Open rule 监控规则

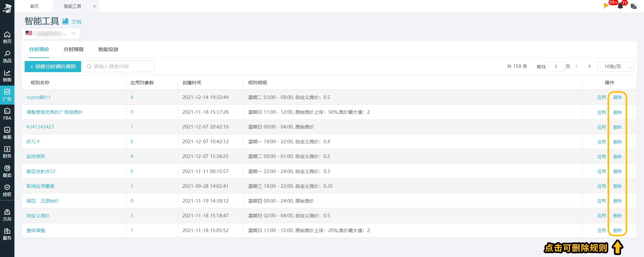(x=36, y=156)
